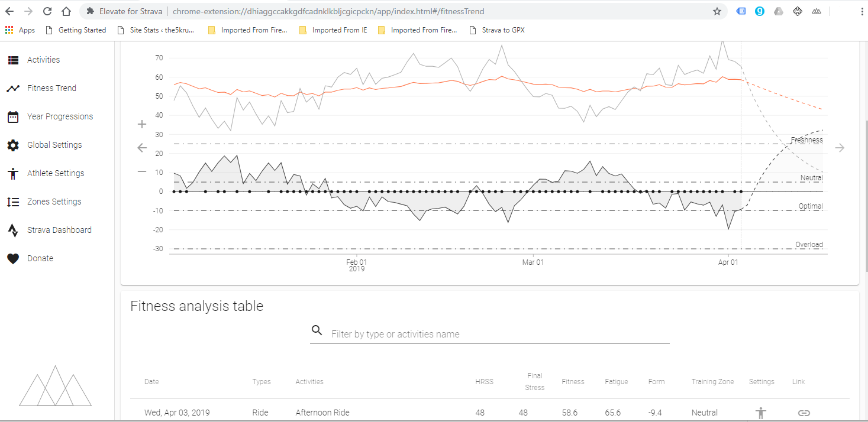Image resolution: width=868 pixels, height=422 pixels.
Task: Open the Chrome three-dot menu
Action: pos(862,11)
